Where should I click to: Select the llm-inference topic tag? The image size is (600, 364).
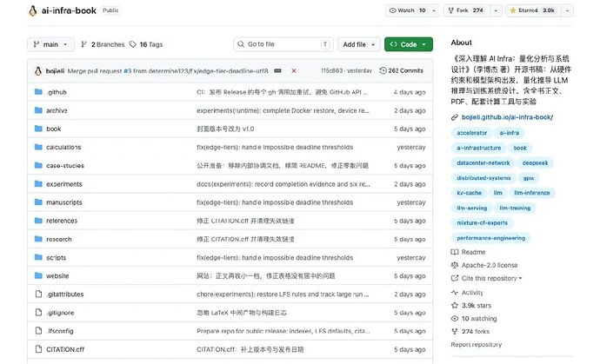tap(532, 193)
